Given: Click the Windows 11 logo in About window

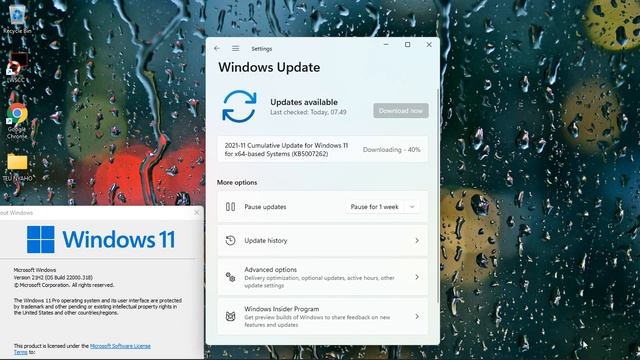Looking at the screenshot, I should (x=101, y=239).
